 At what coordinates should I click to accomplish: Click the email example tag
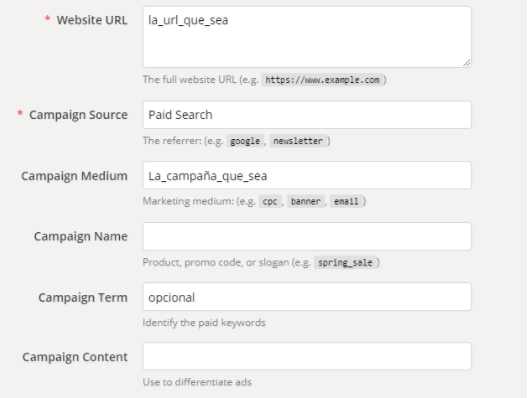point(346,201)
